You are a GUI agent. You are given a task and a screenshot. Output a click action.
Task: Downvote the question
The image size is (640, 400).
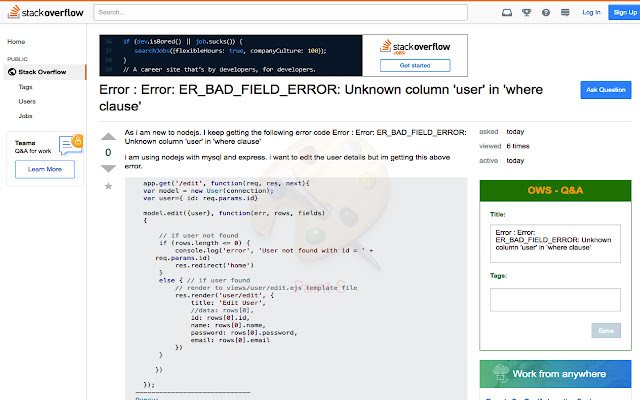pyautogui.click(x=109, y=167)
